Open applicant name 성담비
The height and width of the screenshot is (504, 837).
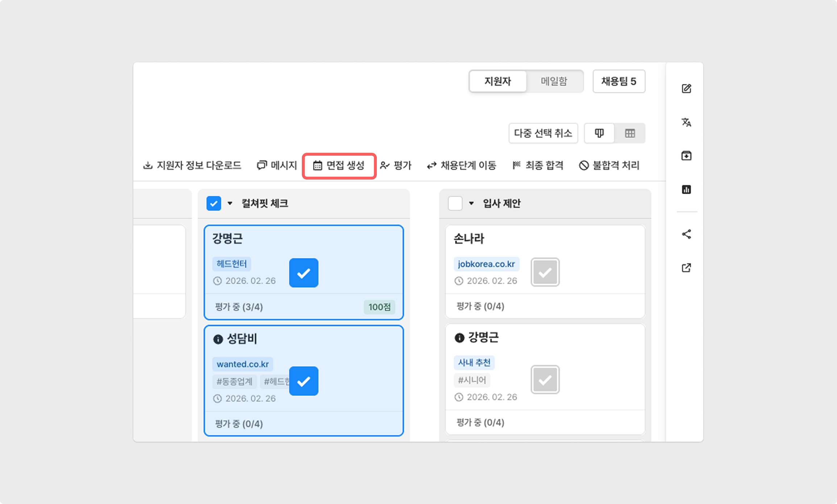[x=242, y=339]
